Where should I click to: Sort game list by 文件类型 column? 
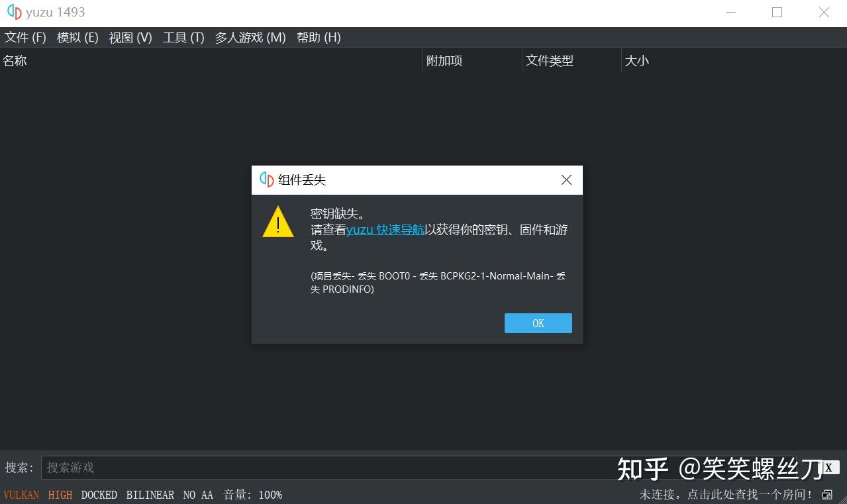click(x=572, y=61)
